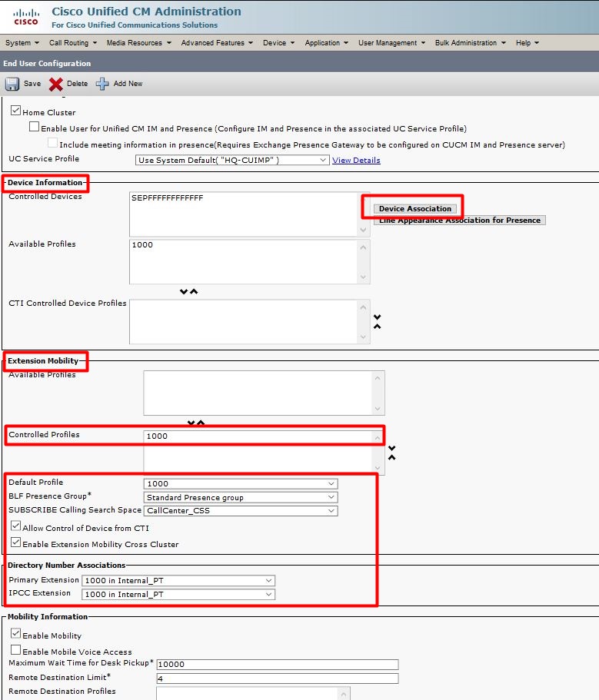Click the Controlled Devices list scrollbar

[x=364, y=214]
